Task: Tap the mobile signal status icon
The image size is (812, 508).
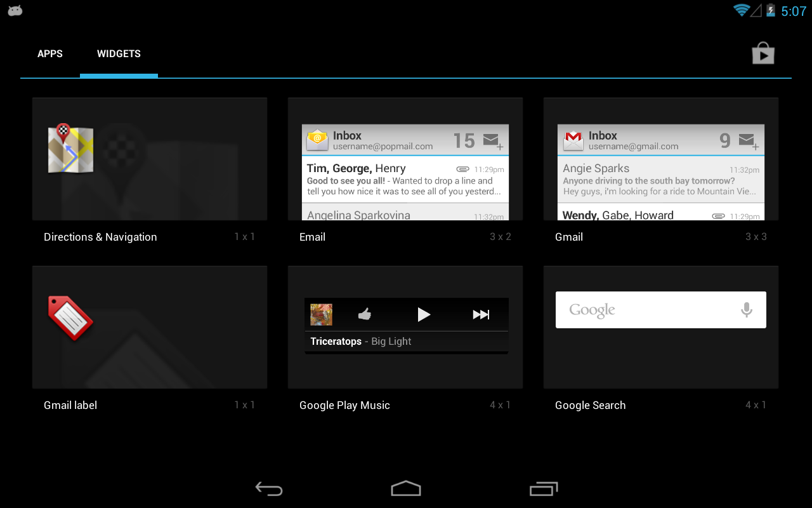Action: [x=756, y=10]
